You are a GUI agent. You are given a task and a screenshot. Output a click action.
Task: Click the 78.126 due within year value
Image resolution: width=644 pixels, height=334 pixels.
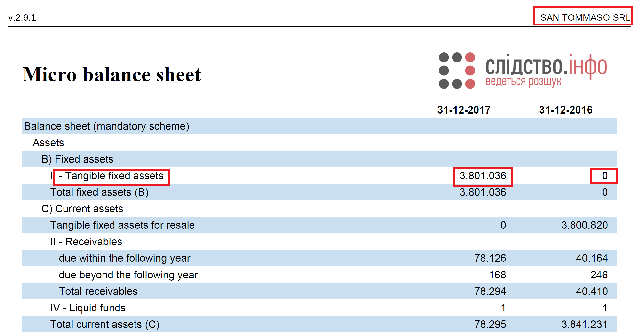(x=490, y=258)
